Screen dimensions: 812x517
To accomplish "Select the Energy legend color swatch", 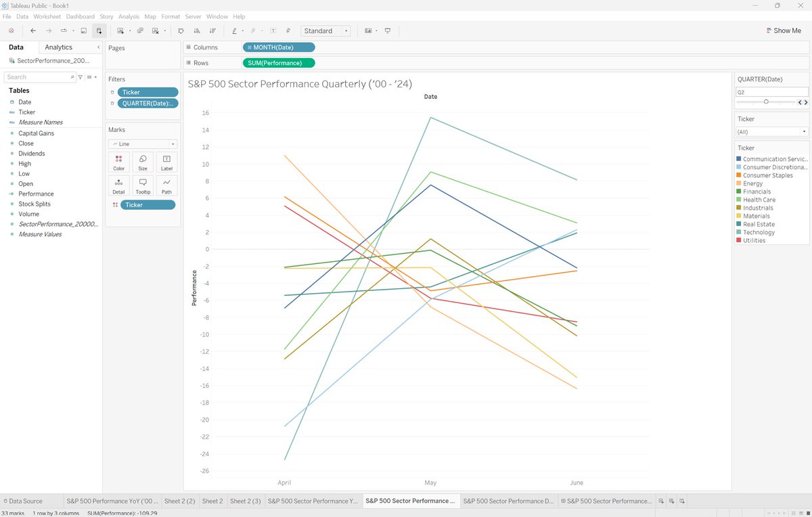I will click(x=739, y=183).
